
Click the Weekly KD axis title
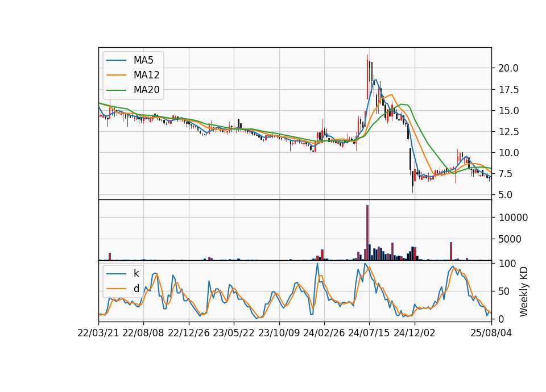524,291
